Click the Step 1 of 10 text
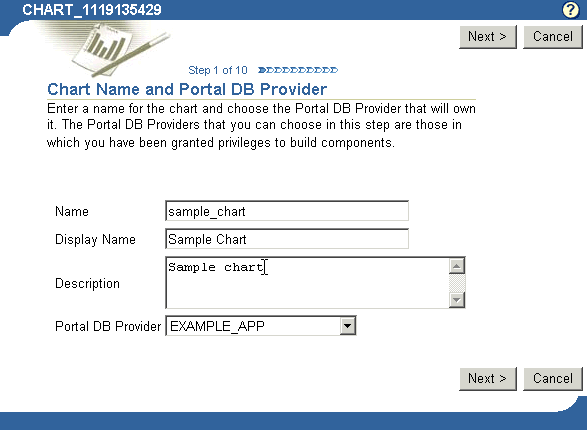 (x=218, y=70)
